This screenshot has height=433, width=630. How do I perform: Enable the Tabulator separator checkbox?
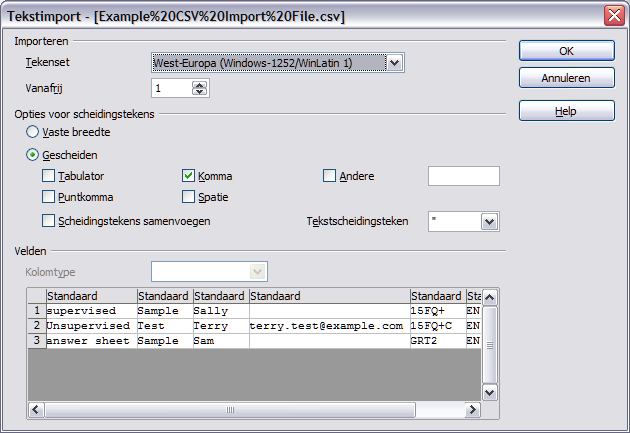click(48, 176)
